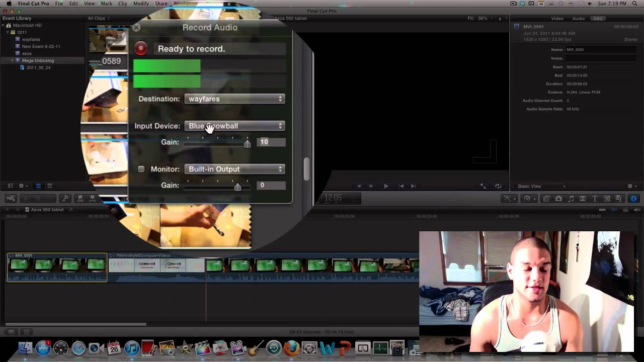Click the viewer Play button
The image size is (644, 362).
coord(386,187)
